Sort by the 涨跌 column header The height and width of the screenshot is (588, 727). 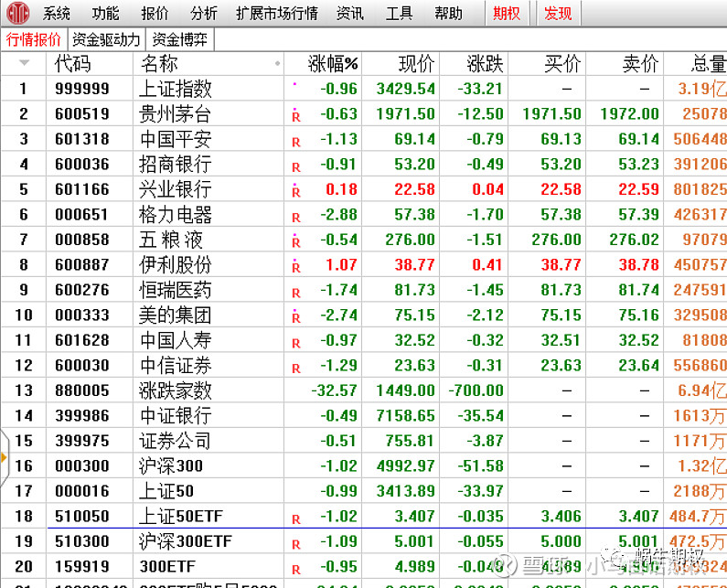tap(485, 63)
